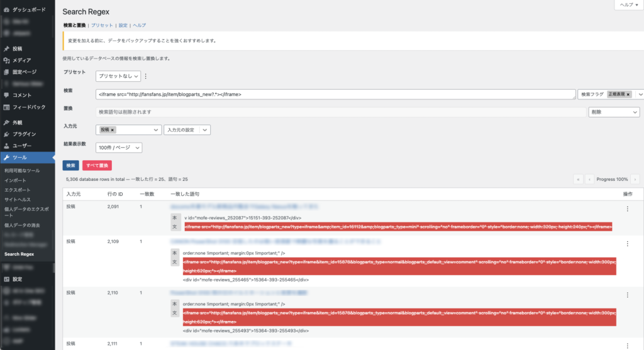The image size is (644, 350).
Task: Open インポート submenu item
Action: 15,180
